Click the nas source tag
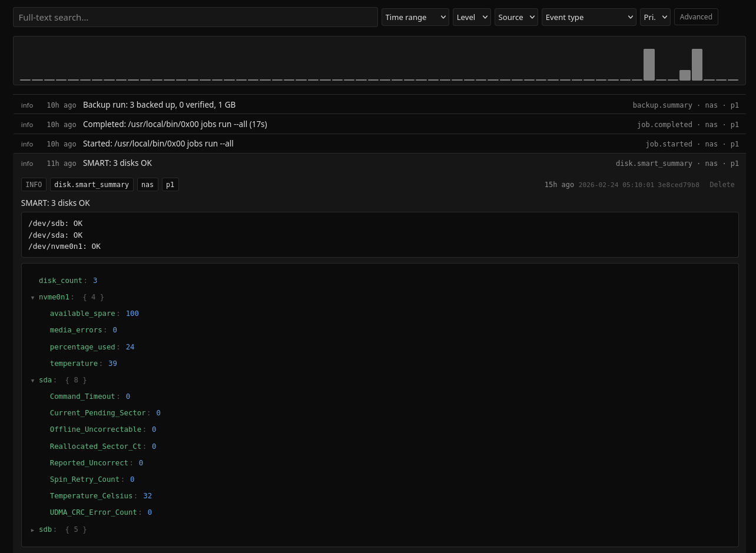 147,185
